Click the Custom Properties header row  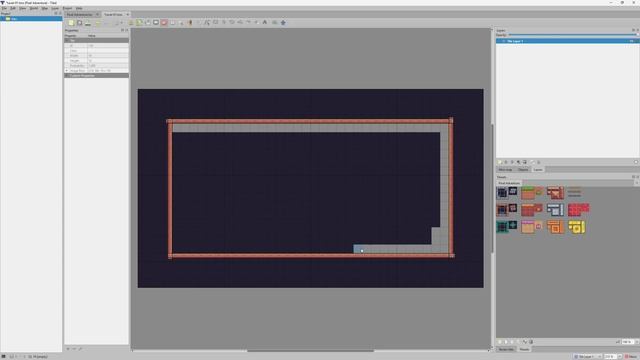coord(96,76)
